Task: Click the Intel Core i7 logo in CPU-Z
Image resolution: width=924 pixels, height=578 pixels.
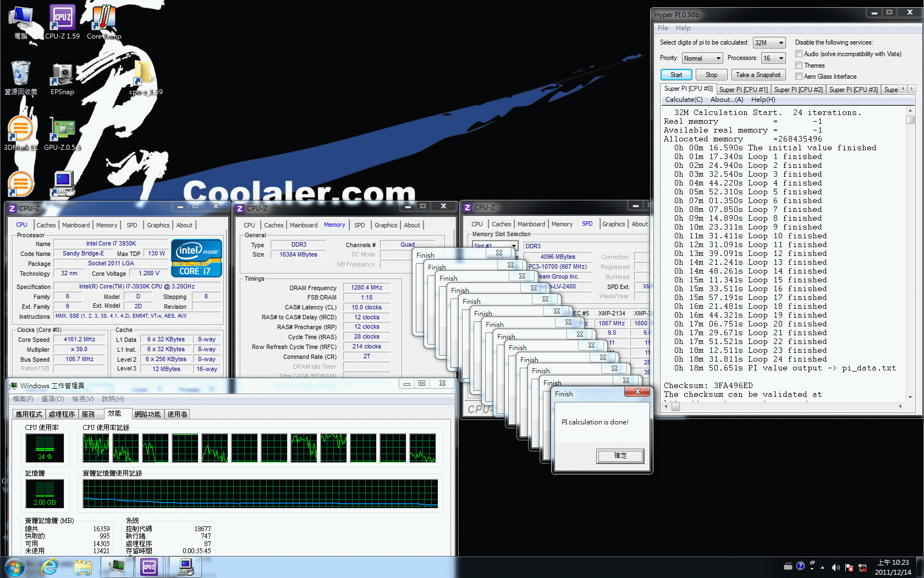Action: tap(196, 258)
